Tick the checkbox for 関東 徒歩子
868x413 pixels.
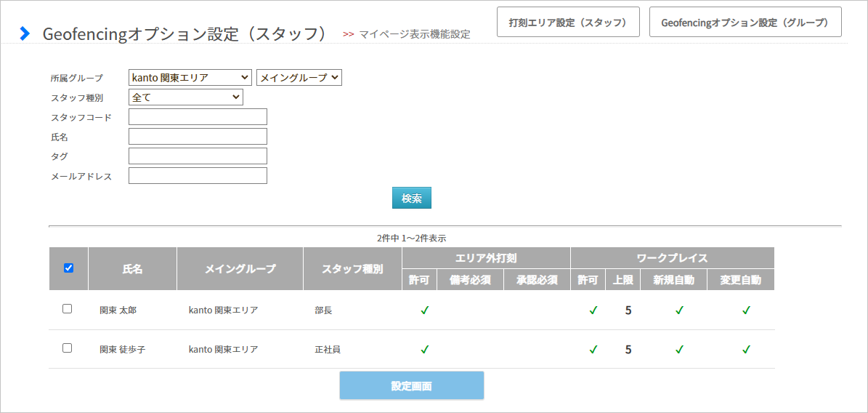click(x=67, y=348)
